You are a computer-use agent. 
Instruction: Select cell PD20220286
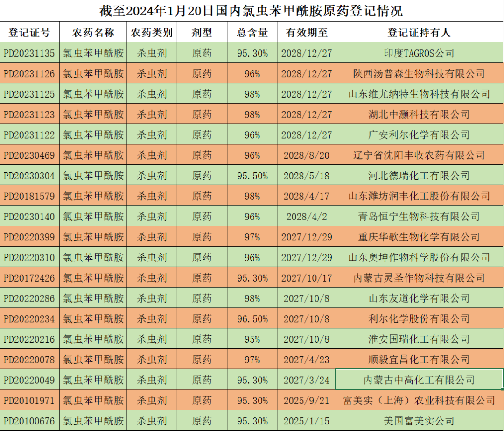tap(29, 297)
